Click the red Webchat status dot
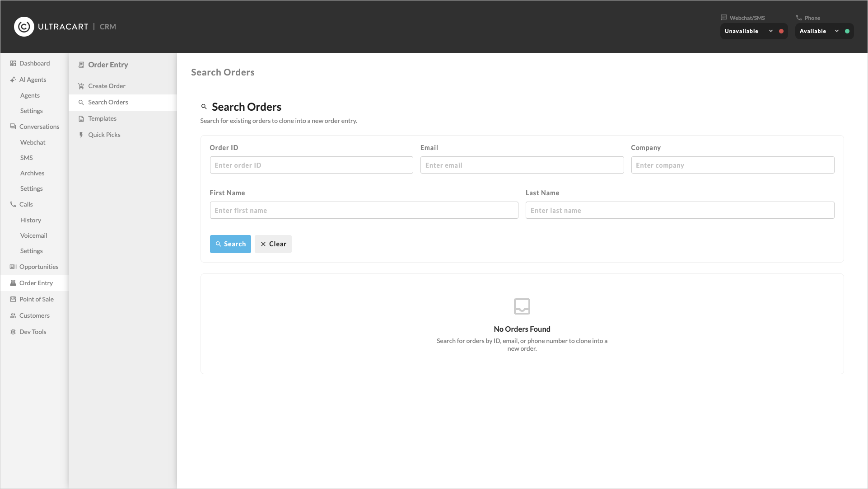Image resolution: width=868 pixels, height=489 pixels. pyautogui.click(x=781, y=31)
